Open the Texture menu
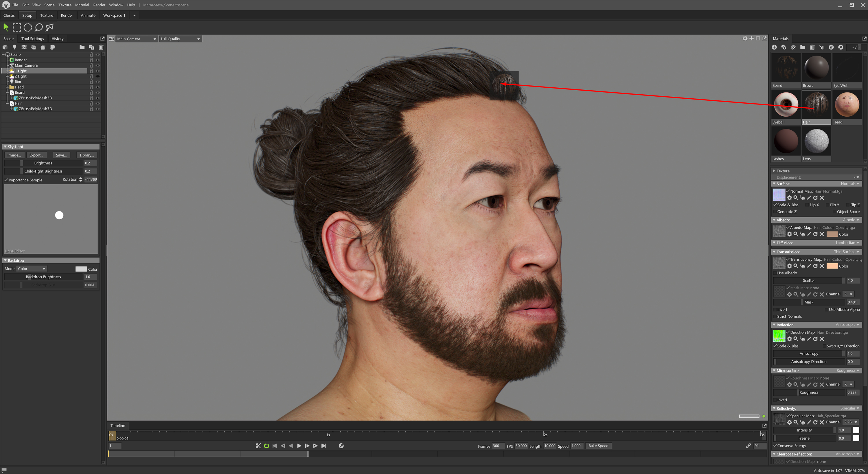Image resolution: width=868 pixels, height=474 pixels. (x=65, y=5)
